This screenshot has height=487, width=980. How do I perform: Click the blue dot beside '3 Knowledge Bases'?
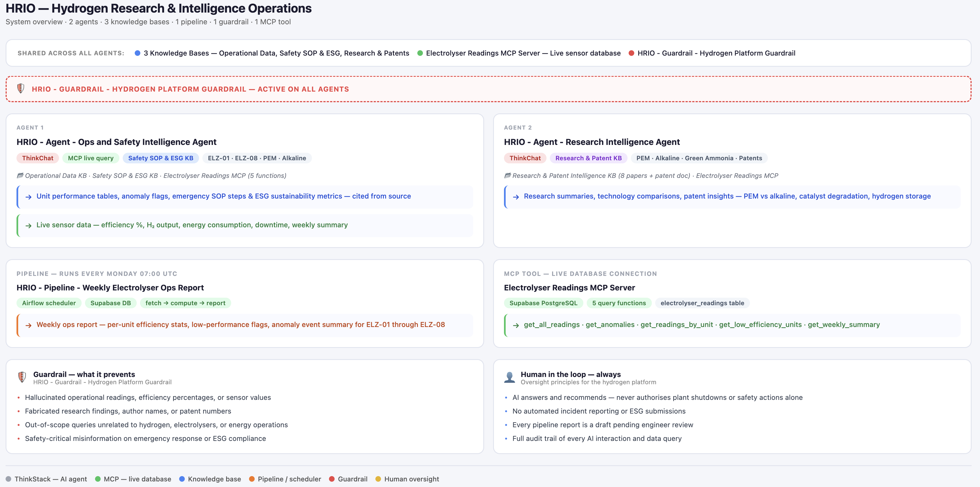[138, 53]
